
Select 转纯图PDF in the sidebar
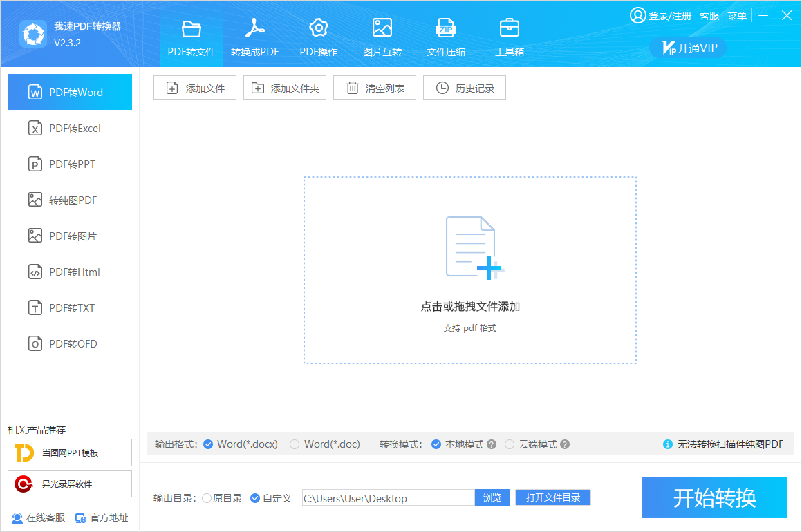70,200
